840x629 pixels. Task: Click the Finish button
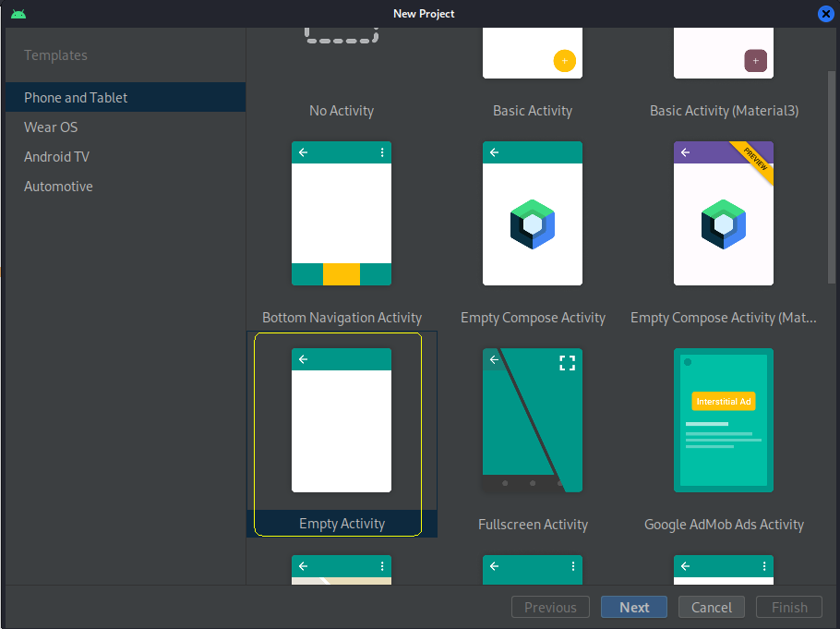tap(789, 607)
